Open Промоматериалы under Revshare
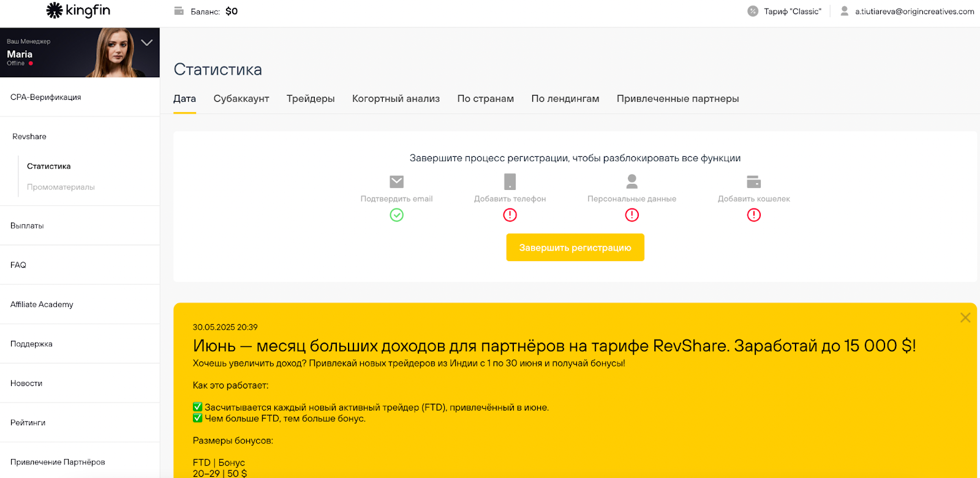980x478 pixels. click(61, 187)
